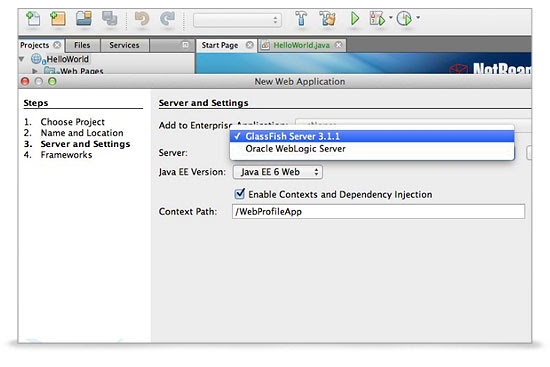Open the Debug Project dropdown arrow
550x367 pixels.
[x=391, y=17]
